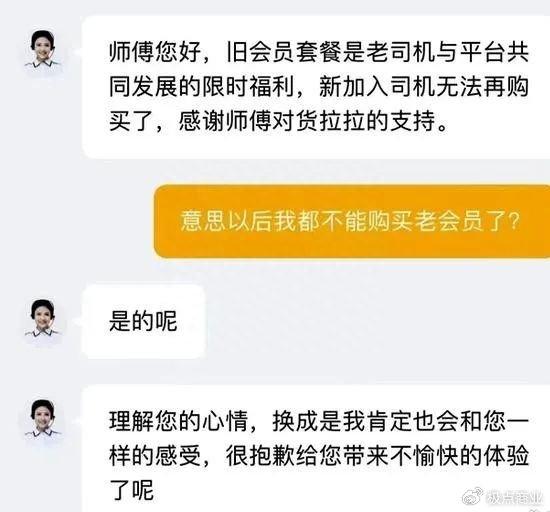Click the final line 了呢 in the last bubble
The width and height of the screenshot is (550, 512).
click(x=132, y=490)
